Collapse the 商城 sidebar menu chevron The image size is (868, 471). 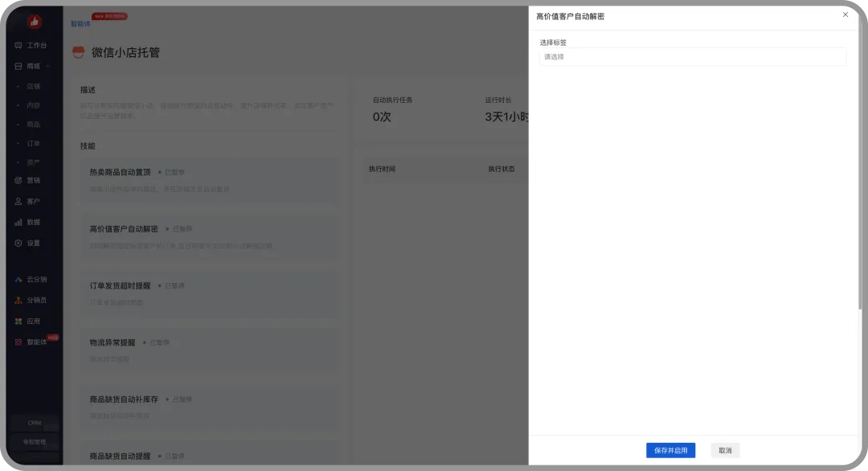pos(48,66)
